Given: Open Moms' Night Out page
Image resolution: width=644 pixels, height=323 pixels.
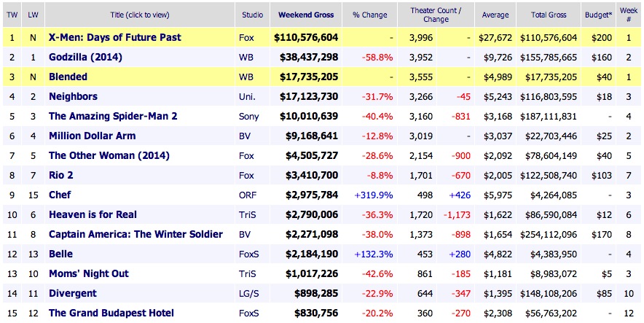Looking at the screenshot, I should (88, 273).
